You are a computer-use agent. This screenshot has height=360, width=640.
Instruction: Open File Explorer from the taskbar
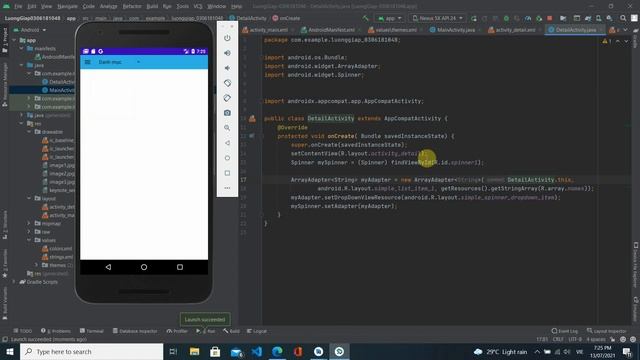[x=194, y=352]
